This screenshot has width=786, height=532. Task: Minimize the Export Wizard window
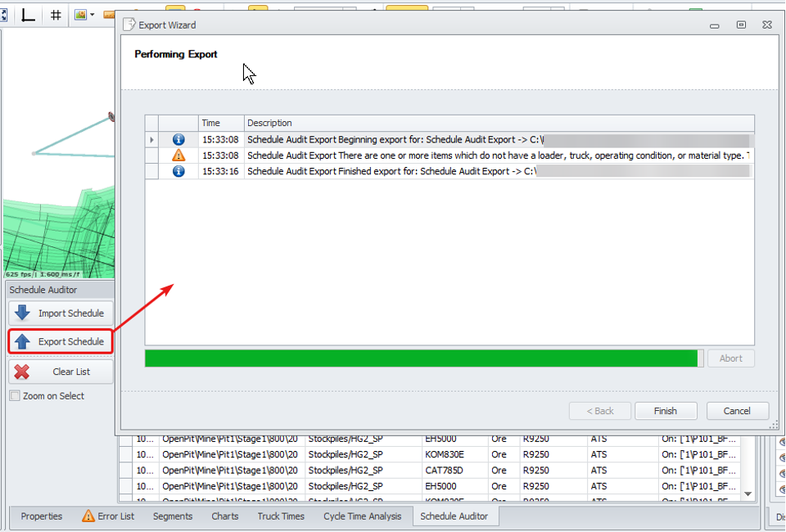tap(715, 25)
